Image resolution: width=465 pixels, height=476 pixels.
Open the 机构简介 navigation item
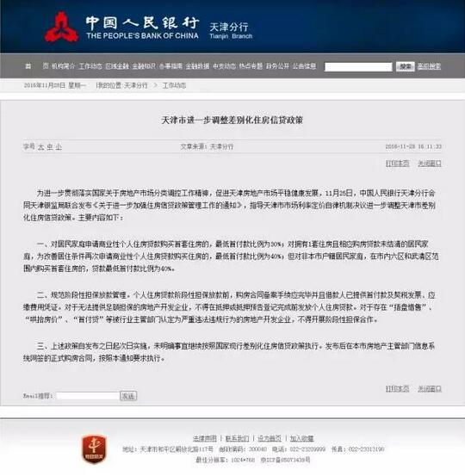tap(63, 66)
